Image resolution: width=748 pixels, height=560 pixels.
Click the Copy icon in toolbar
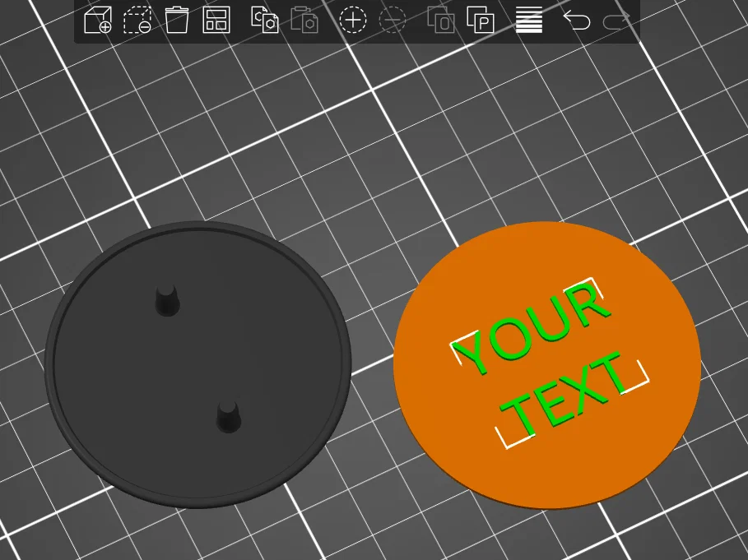pyautogui.click(x=265, y=20)
